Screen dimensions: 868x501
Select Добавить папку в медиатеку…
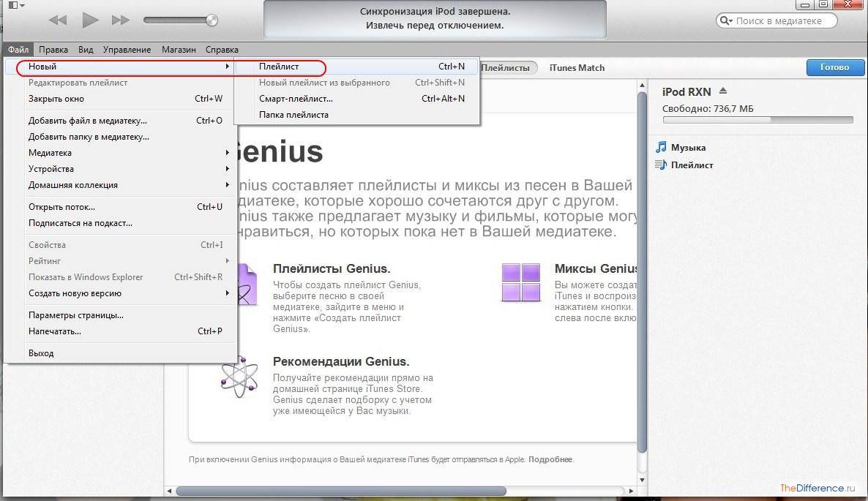[121, 136]
